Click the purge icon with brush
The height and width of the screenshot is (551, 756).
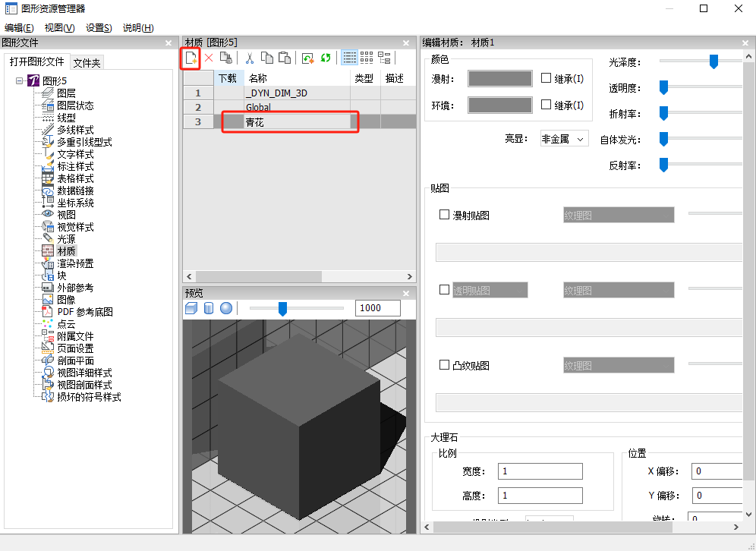point(226,58)
